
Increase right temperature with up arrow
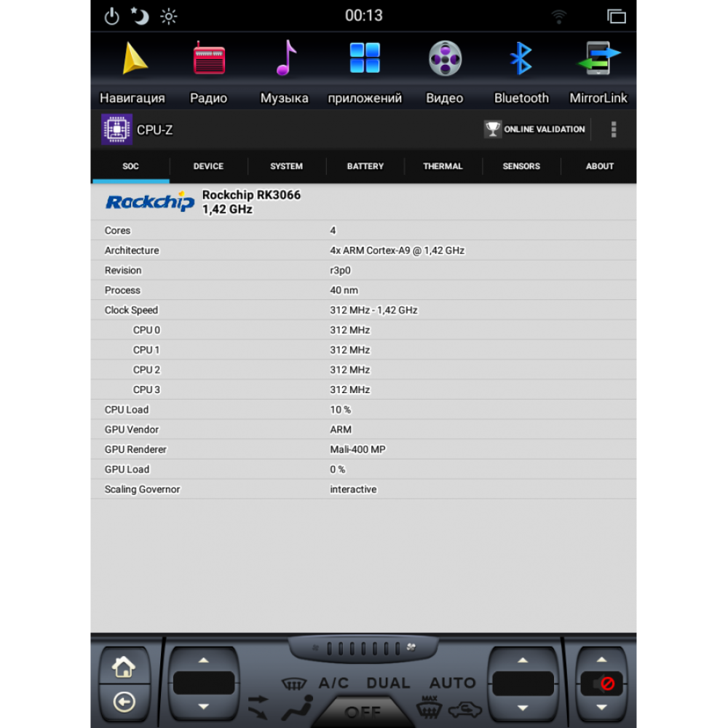coord(523,660)
